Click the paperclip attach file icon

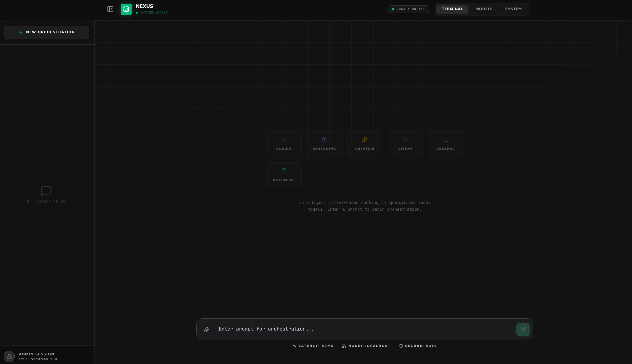(x=206, y=329)
